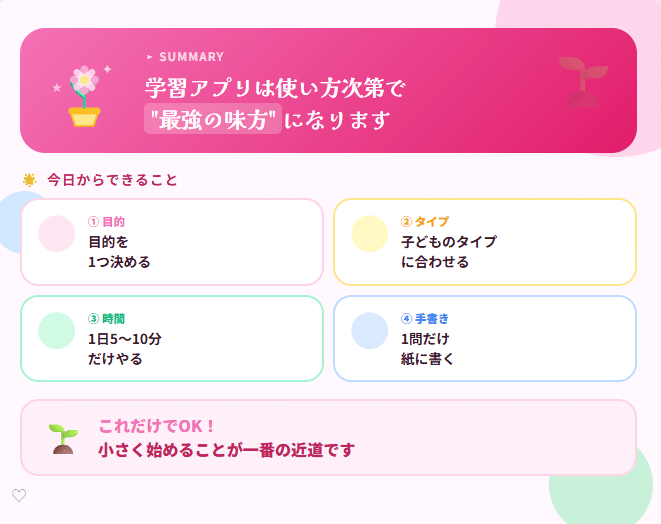661x524 pixels.
Task: Click the pink circle in the 目的 card
Action: pyautogui.click(x=57, y=234)
